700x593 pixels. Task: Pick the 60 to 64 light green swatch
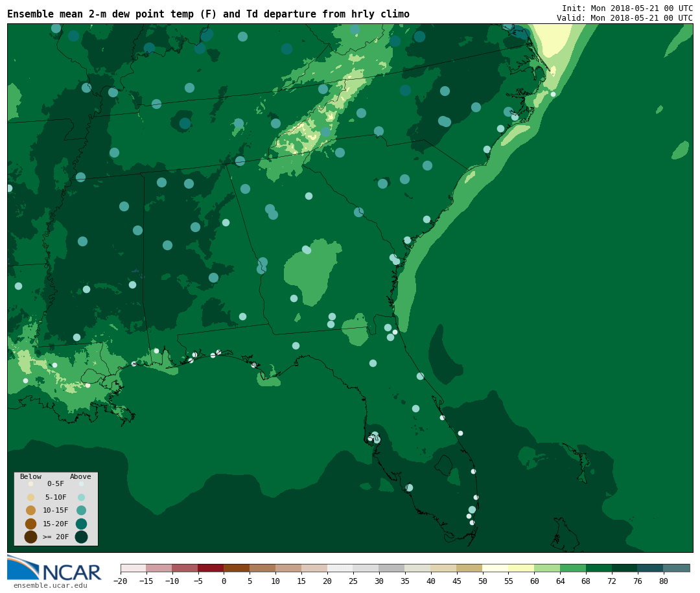tap(547, 568)
